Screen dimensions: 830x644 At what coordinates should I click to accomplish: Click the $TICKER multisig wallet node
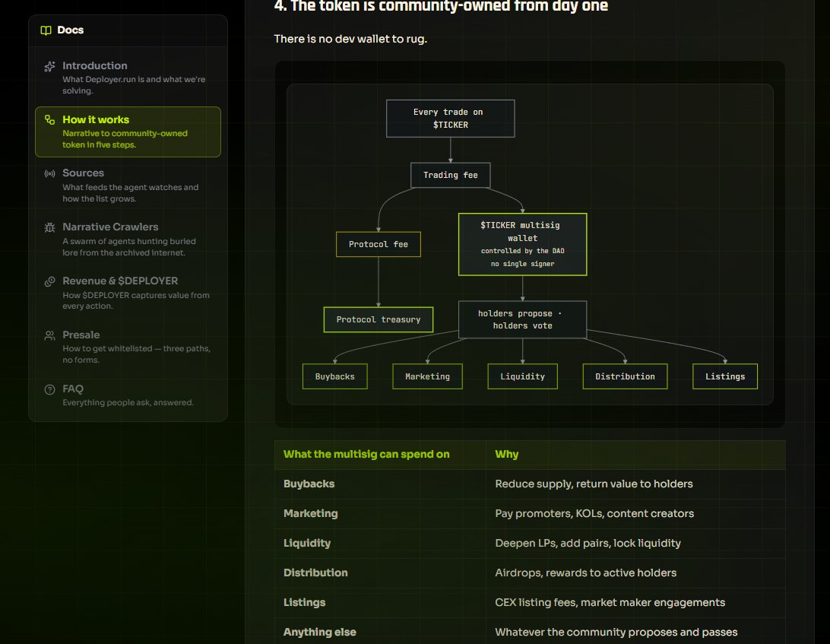[522, 244]
